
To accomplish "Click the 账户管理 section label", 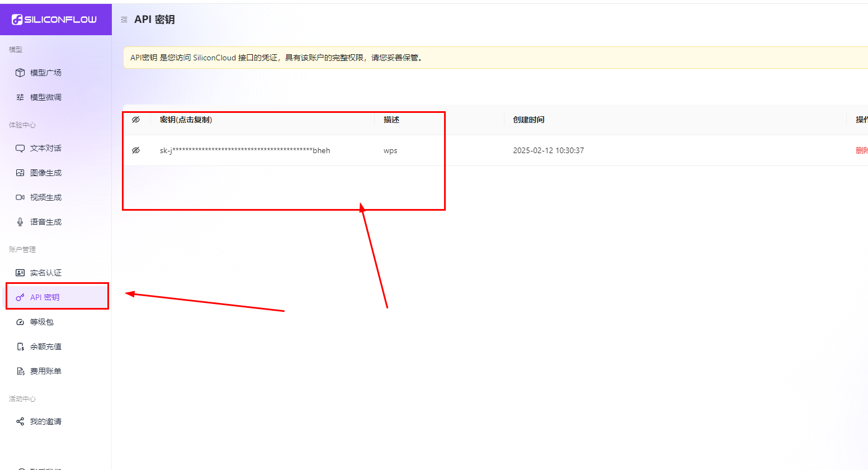I will click(x=22, y=249).
